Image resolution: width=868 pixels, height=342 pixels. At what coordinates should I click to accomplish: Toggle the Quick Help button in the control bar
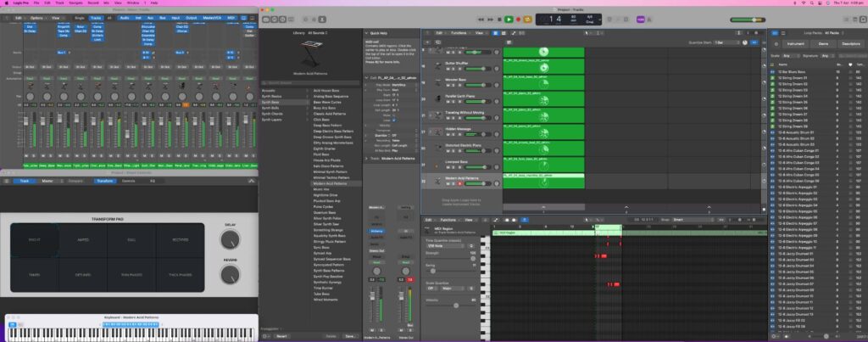(283, 20)
